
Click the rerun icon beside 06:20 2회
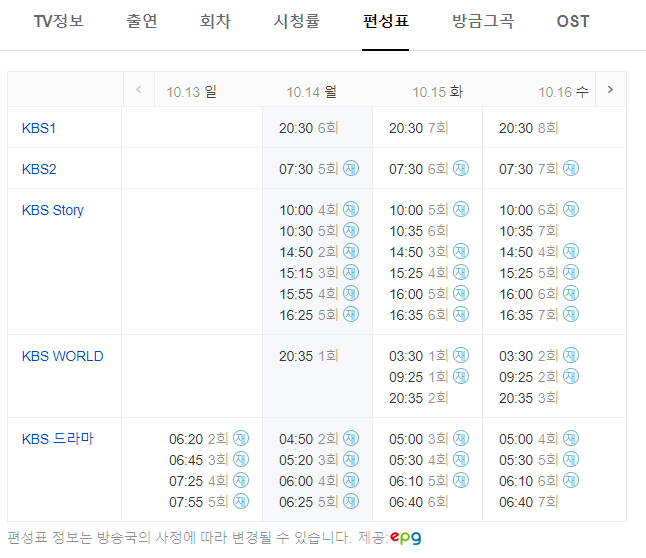point(241,438)
